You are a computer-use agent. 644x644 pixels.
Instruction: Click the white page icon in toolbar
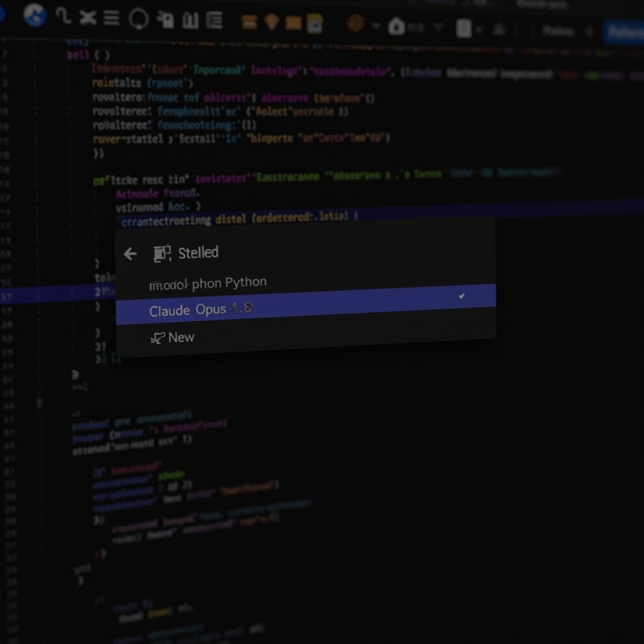[x=464, y=29]
